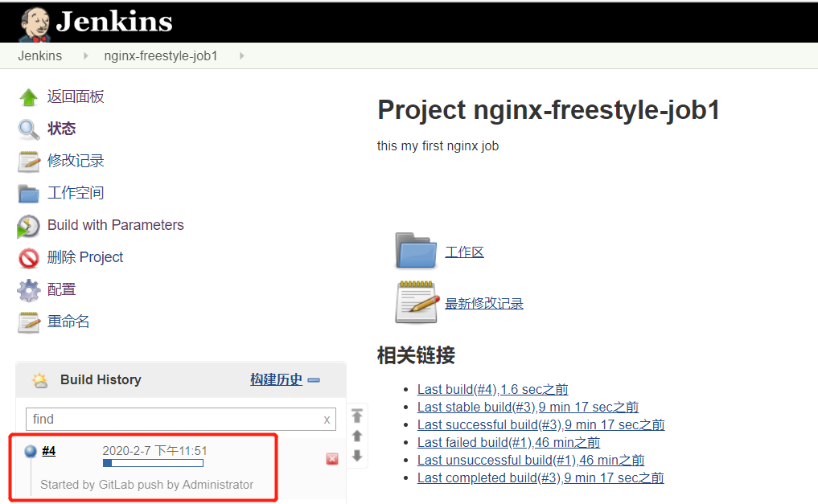Collapse build history with the minus icon
The height and width of the screenshot is (504, 818).
[314, 380]
